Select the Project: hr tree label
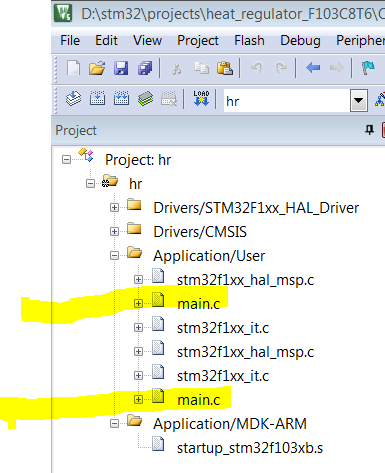 [x=138, y=160]
